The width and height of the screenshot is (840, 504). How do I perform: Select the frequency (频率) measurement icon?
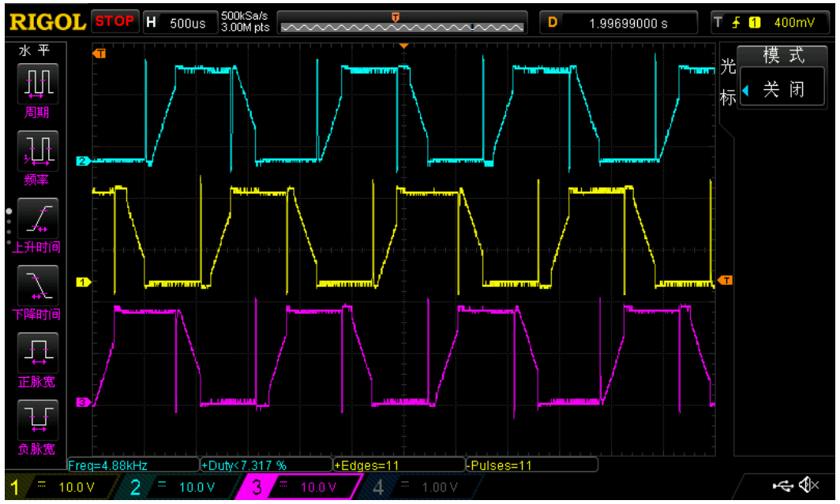click(x=36, y=150)
